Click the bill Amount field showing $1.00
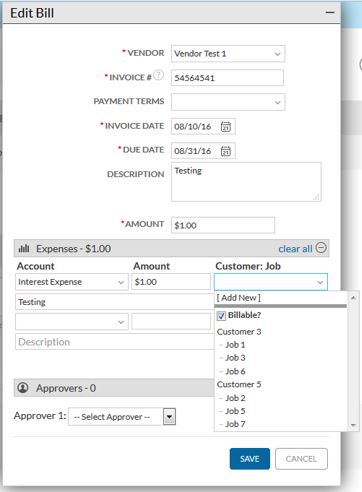The width and height of the screenshot is (362, 492). 223,225
